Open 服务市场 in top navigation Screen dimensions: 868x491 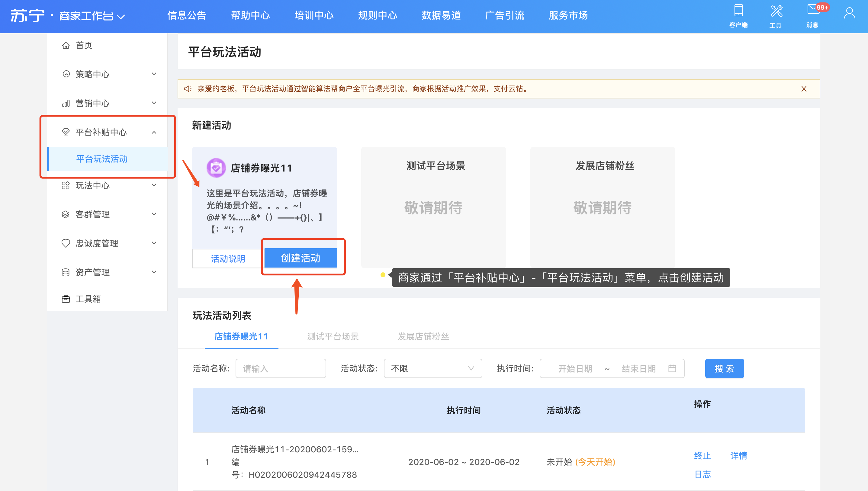tap(568, 15)
